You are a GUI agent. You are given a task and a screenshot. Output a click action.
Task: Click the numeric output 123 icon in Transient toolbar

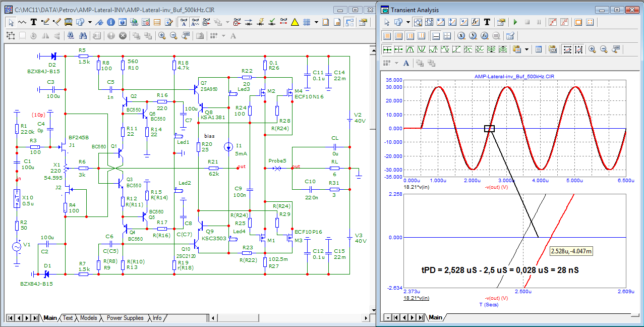pyautogui.click(x=553, y=49)
